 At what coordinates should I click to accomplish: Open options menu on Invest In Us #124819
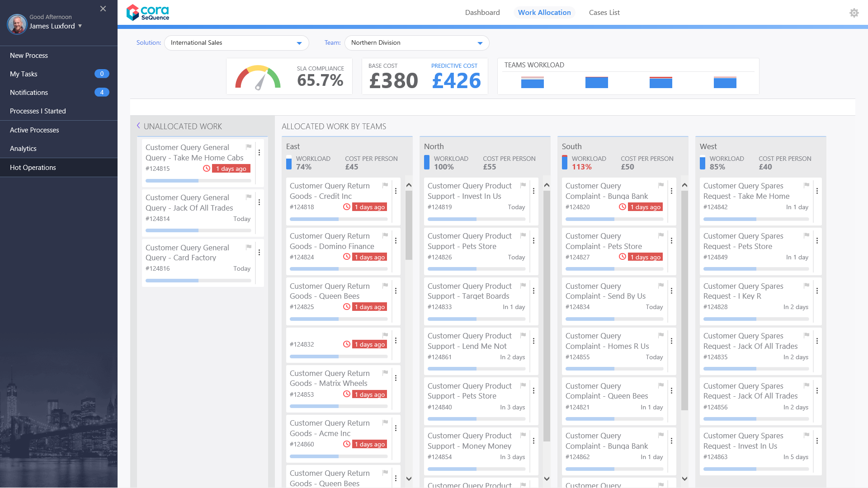coord(533,191)
